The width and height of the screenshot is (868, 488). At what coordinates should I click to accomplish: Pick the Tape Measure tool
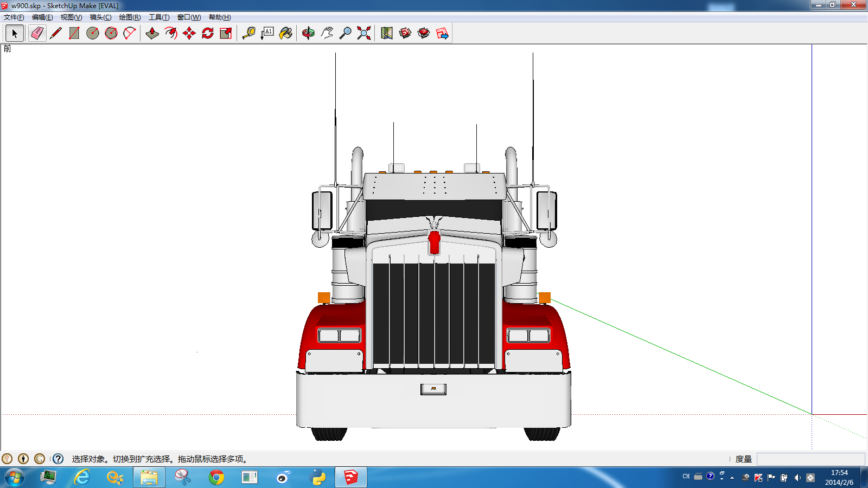[x=249, y=34]
